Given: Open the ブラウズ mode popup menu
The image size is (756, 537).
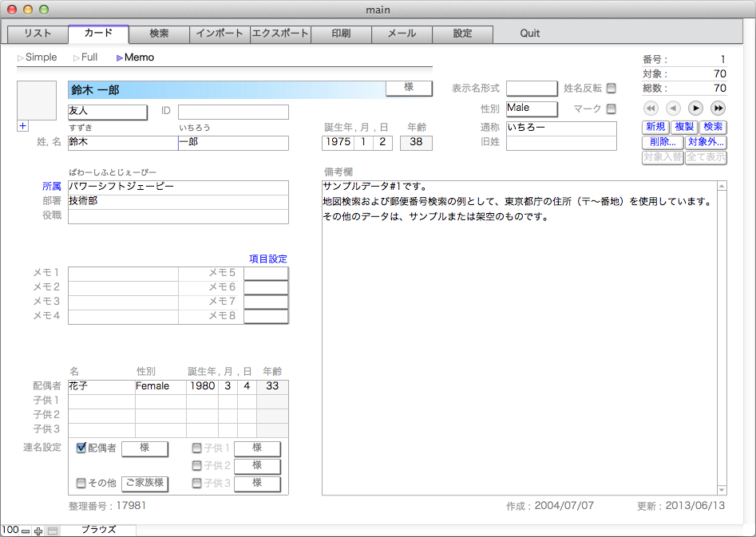Looking at the screenshot, I should pos(98,530).
